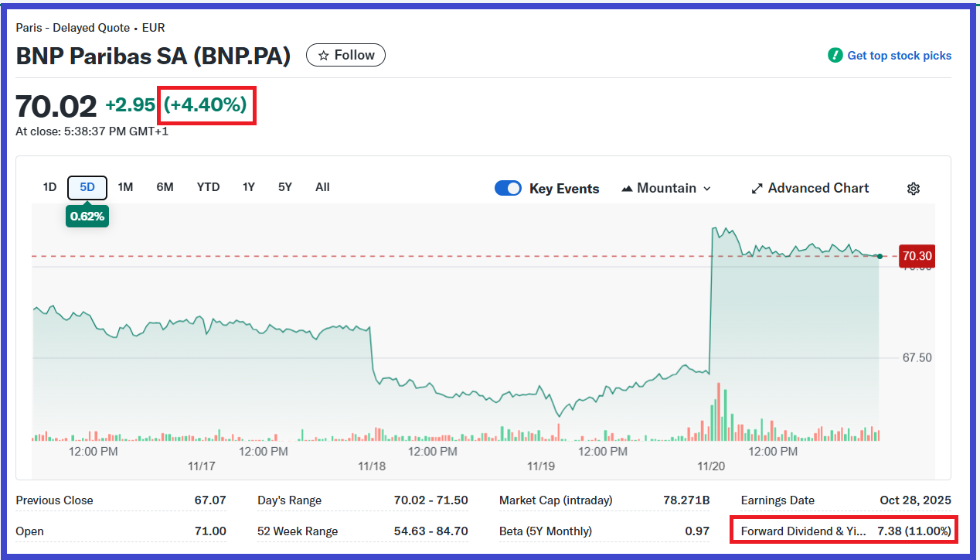980x560 pixels.
Task: Toggle the Key Events switch
Action: click(508, 189)
